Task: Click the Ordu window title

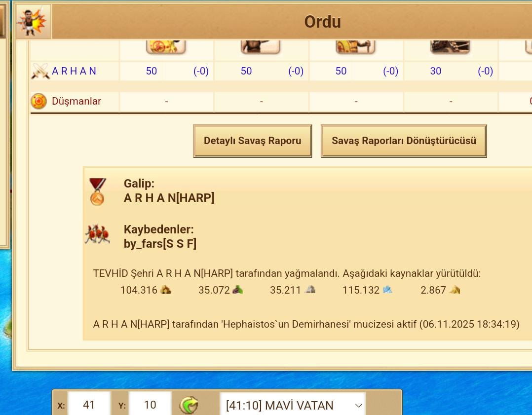Action: click(322, 22)
